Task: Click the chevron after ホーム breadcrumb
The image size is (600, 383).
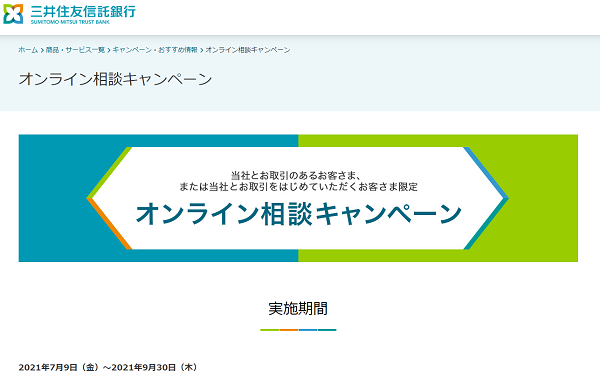Action: 42,50
